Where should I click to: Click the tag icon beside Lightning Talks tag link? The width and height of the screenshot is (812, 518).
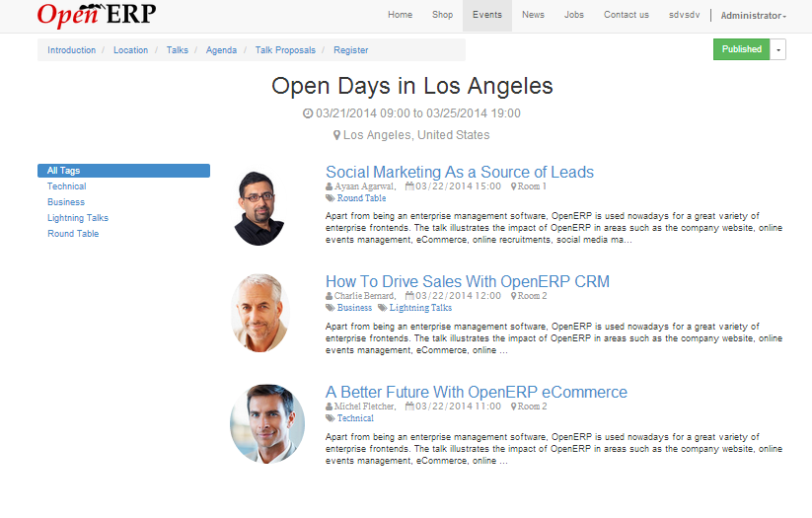(382, 308)
